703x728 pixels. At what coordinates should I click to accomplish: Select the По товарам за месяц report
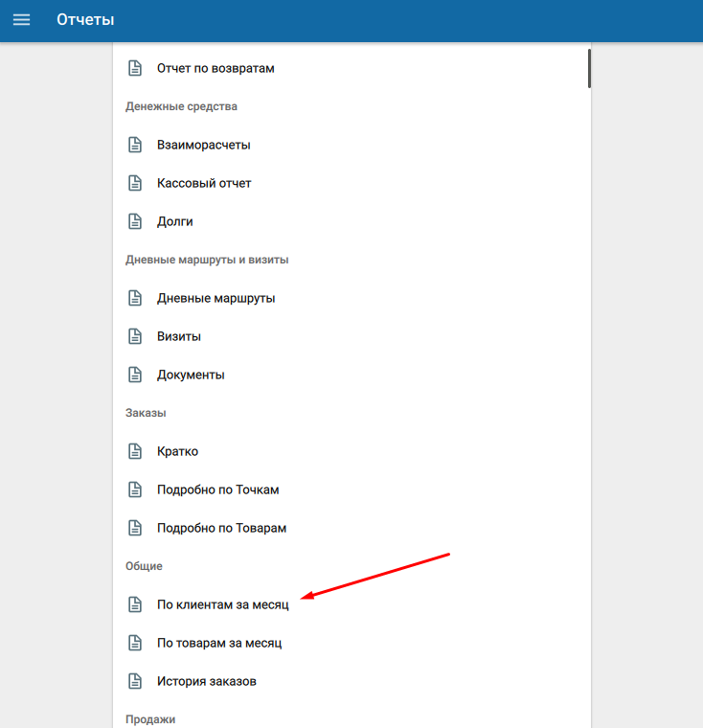219,643
